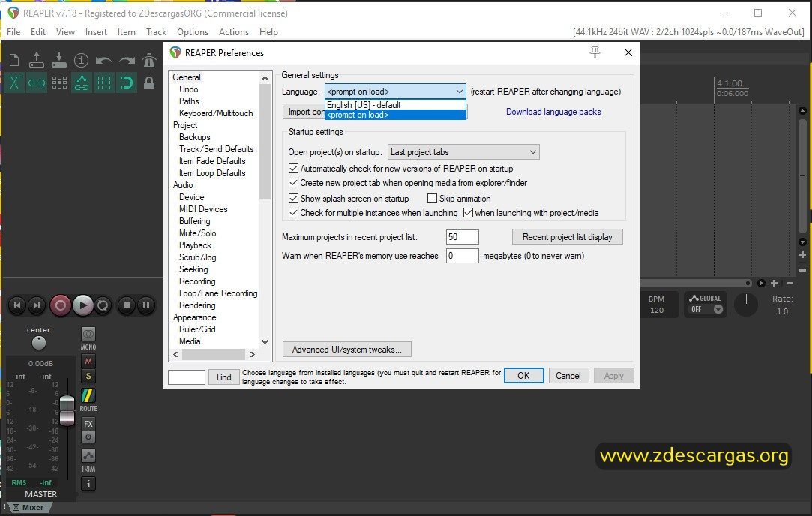Open the Insert menu
Image resolution: width=812 pixels, height=516 pixels.
[x=96, y=32]
